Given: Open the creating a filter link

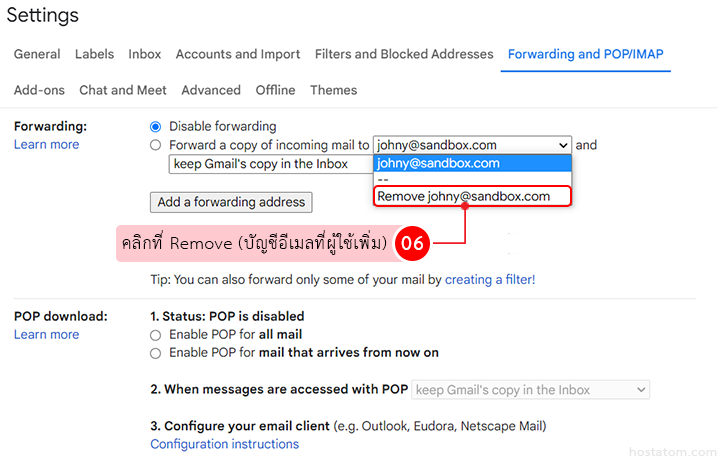Looking at the screenshot, I should coord(490,280).
